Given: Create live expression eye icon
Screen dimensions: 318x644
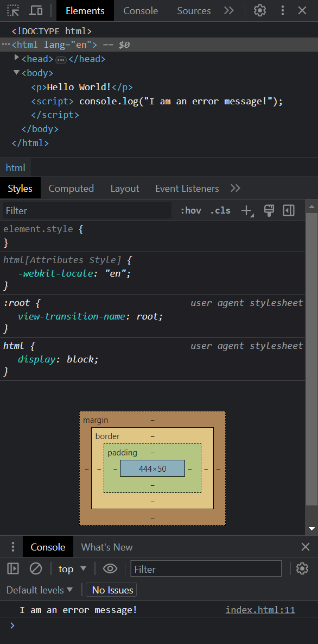Looking at the screenshot, I should (x=110, y=569).
